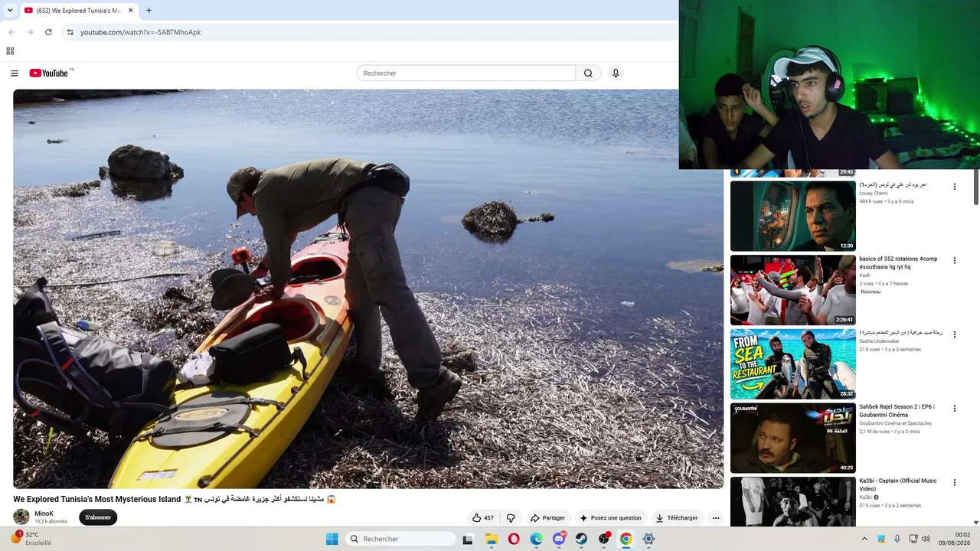
Task: Start voice search with the microphone
Action: click(x=616, y=73)
